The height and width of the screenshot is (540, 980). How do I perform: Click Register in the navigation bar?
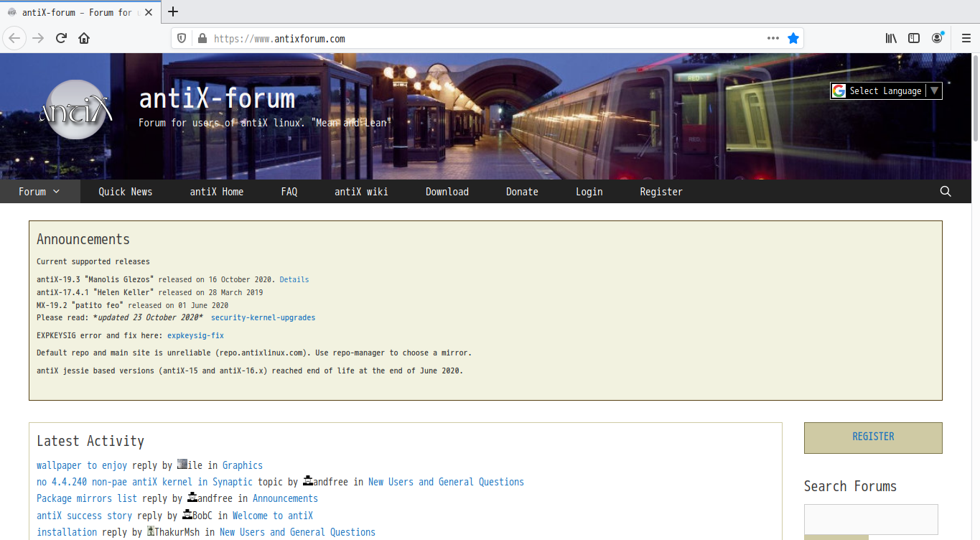point(661,192)
